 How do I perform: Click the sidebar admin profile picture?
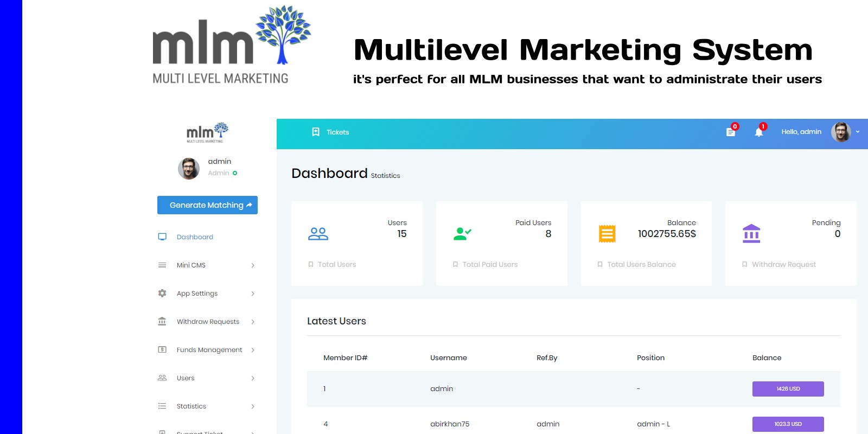(189, 169)
